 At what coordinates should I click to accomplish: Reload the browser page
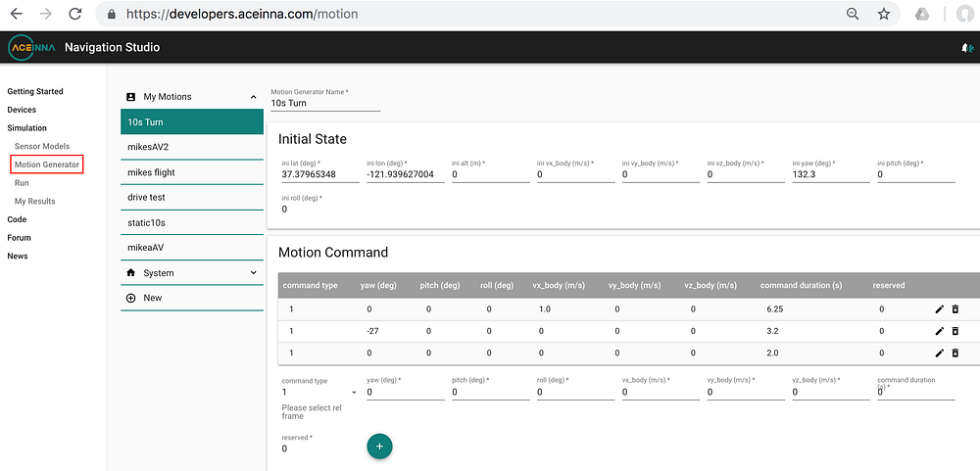pos(75,14)
